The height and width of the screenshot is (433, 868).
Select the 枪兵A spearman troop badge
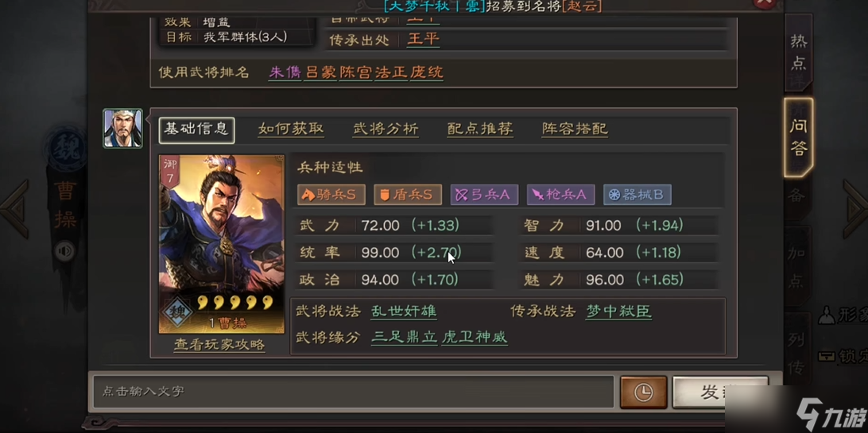[560, 195]
